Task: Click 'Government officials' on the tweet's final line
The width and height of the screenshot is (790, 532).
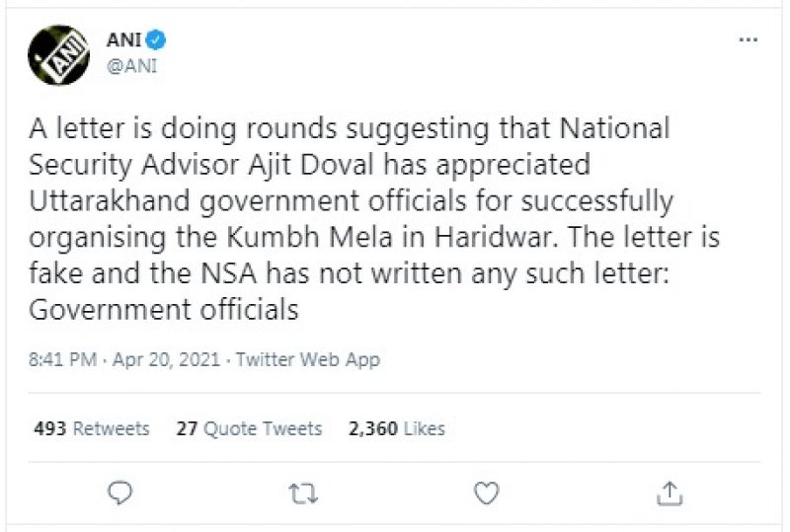Action: [x=163, y=309]
